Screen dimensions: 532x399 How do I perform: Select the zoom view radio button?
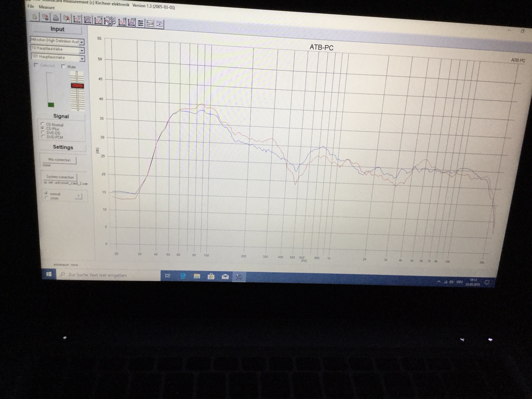point(47,198)
